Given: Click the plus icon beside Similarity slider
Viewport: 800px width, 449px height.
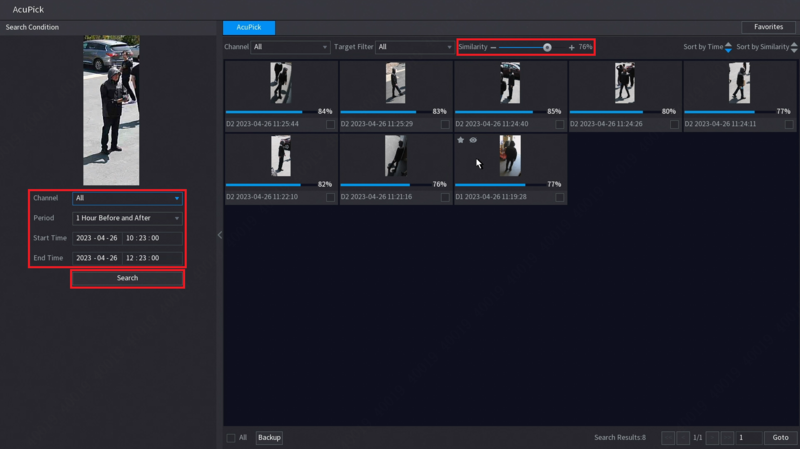Looking at the screenshot, I should point(571,47).
